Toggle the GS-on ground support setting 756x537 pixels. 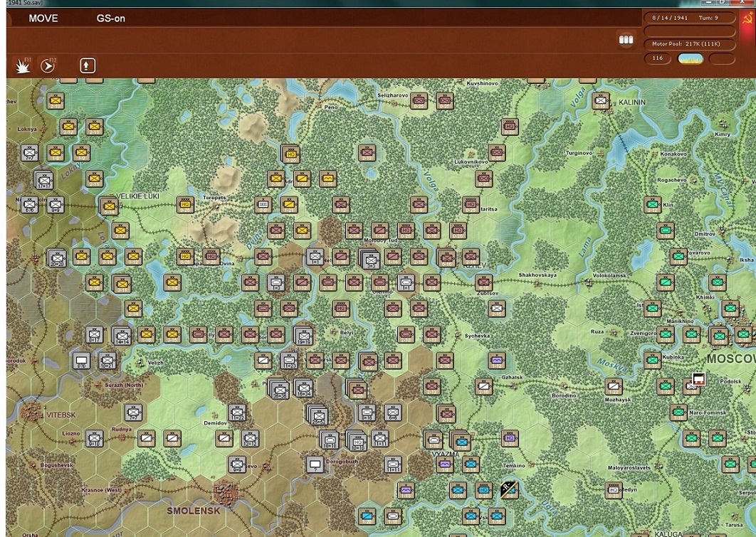[111, 18]
